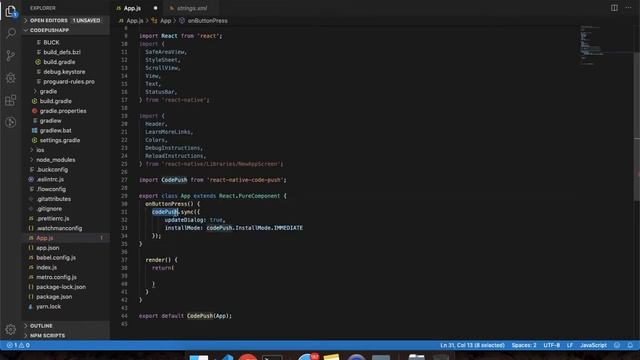Switch to the strings.xml editor tab
640x360 pixels.
tap(192, 8)
